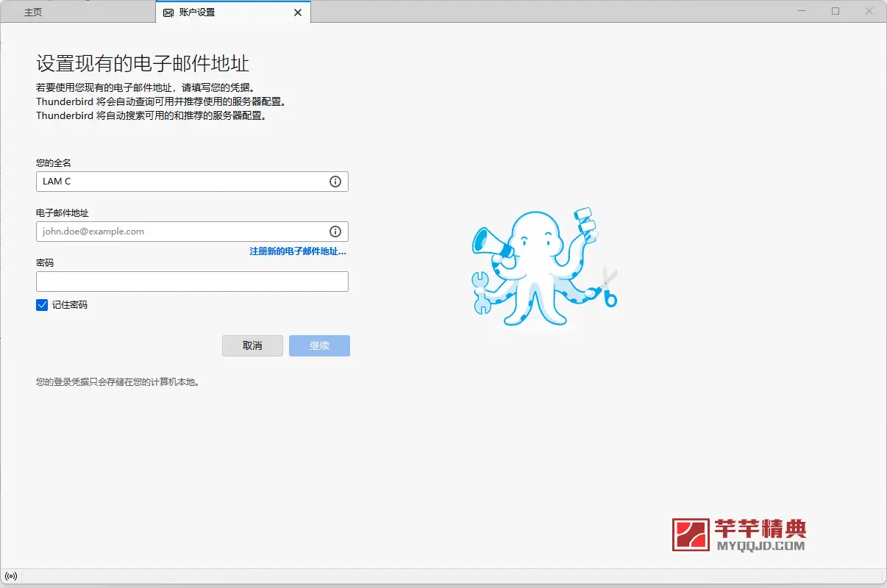Click the 您的全名 field label
Screen dimensions: 887x588
point(54,162)
